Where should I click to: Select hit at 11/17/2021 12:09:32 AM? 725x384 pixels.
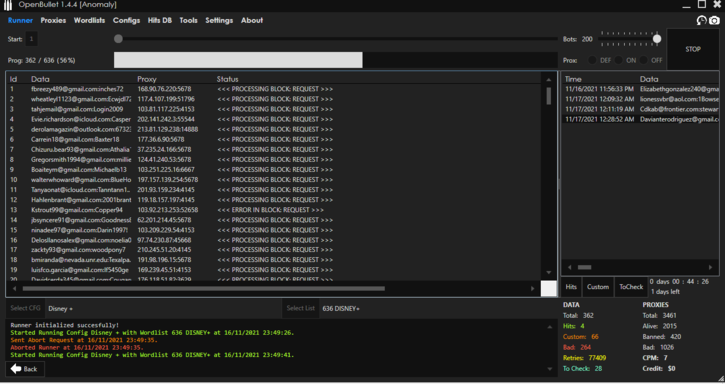tap(640, 99)
